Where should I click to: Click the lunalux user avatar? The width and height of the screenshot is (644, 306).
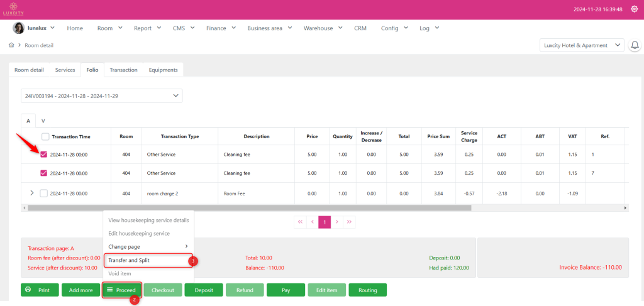click(19, 28)
